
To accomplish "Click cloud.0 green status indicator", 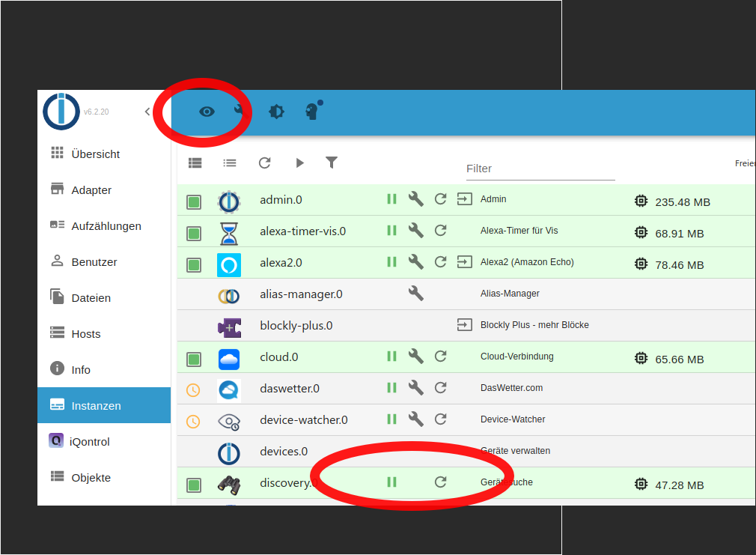I will tap(194, 360).
